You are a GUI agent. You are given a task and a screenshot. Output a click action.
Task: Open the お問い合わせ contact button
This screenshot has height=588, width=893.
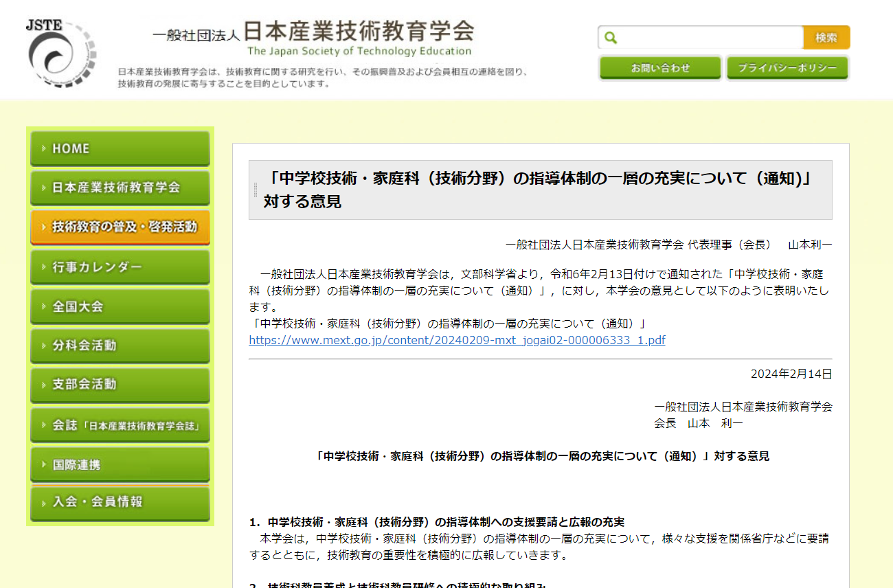coord(660,68)
